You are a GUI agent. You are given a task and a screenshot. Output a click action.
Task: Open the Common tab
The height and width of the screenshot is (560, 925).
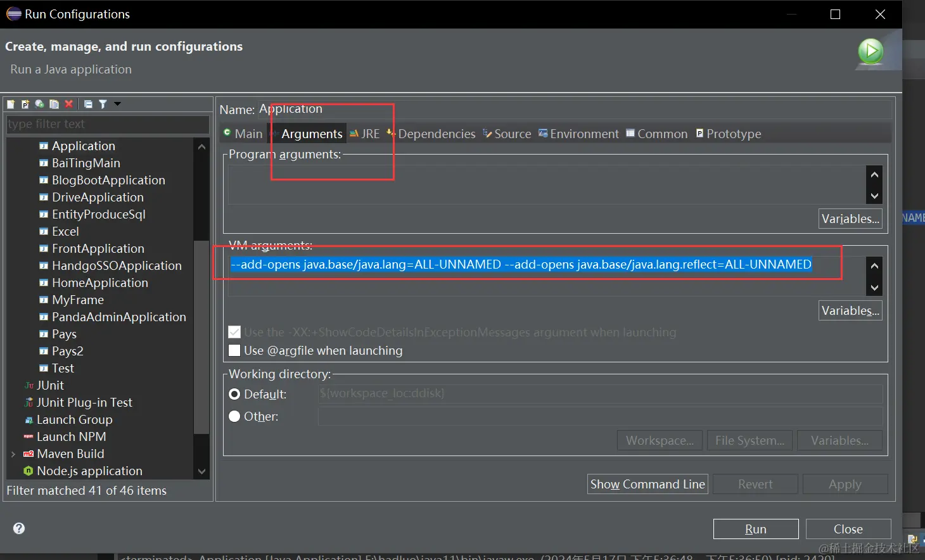coord(657,134)
